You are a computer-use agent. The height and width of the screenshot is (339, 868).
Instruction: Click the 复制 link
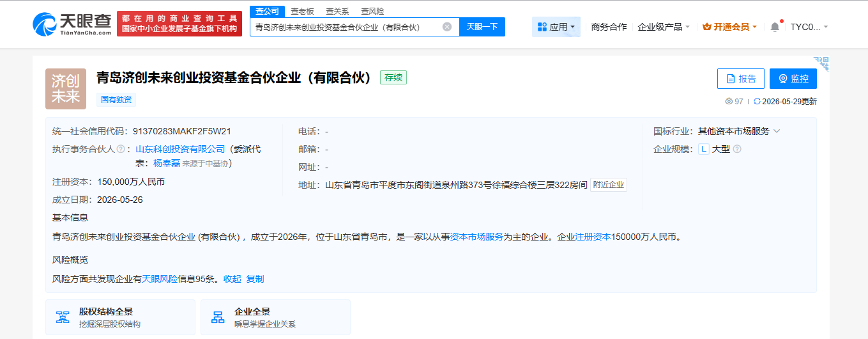[x=255, y=279]
